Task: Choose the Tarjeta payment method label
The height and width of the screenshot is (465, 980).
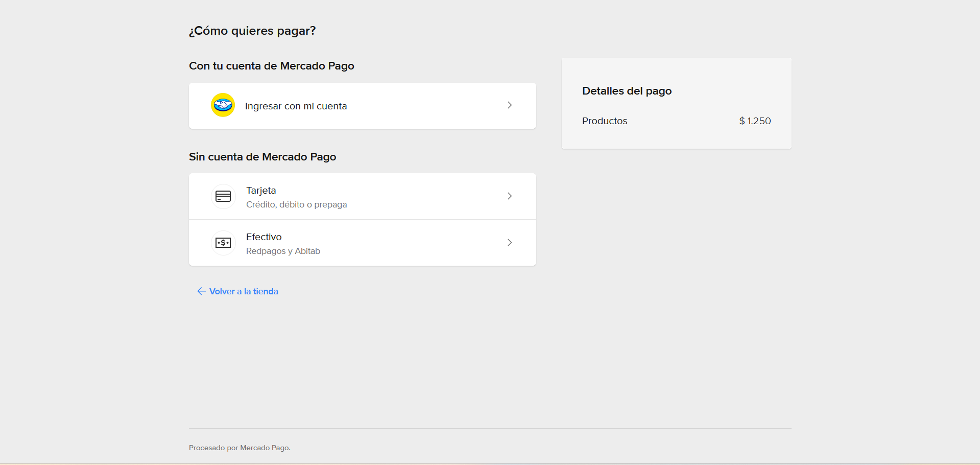Action: click(261, 191)
